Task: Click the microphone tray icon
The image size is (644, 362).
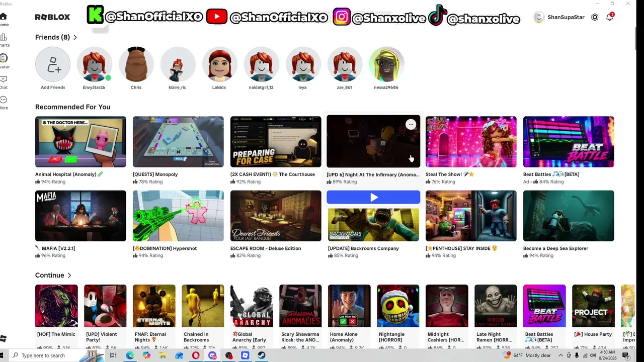Action: (x=577, y=355)
